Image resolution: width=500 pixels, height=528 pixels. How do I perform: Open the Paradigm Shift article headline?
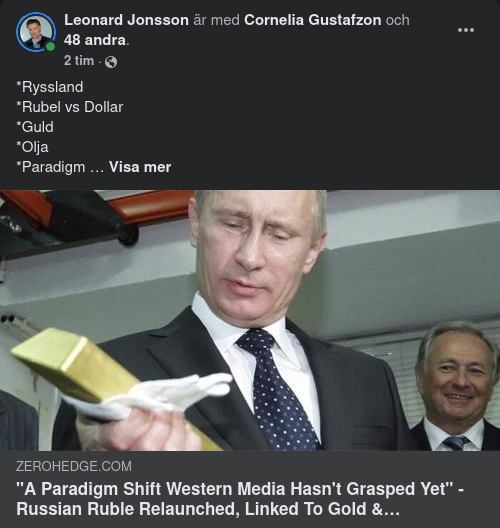[240, 499]
